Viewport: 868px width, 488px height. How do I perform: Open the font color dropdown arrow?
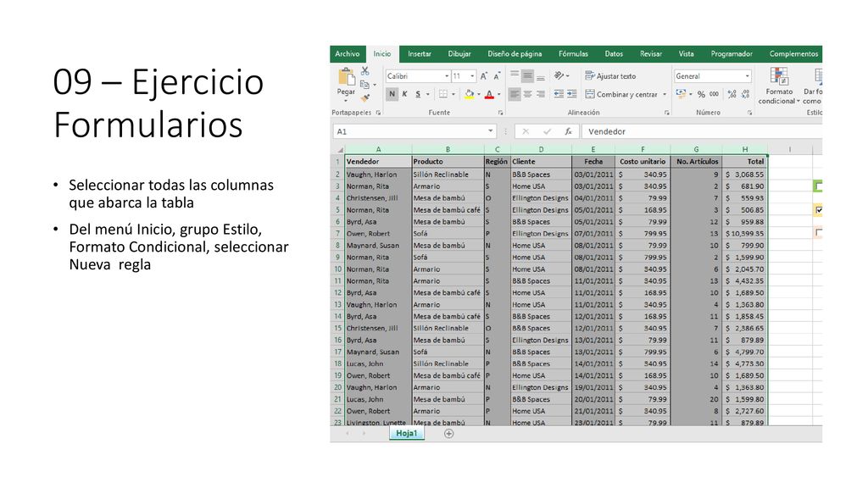(x=498, y=95)
